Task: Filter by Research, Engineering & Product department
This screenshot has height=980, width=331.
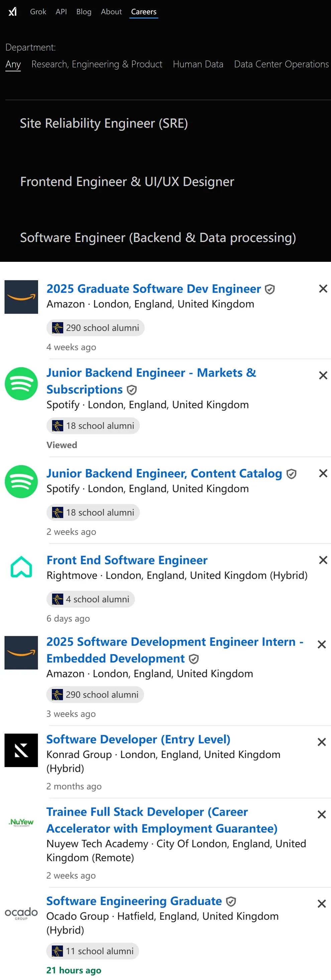Action: coord(97,64)
